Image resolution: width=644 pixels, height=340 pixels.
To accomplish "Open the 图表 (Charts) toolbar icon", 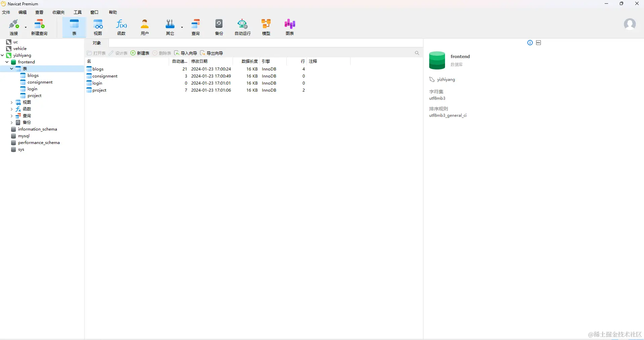I will (290, 27).
